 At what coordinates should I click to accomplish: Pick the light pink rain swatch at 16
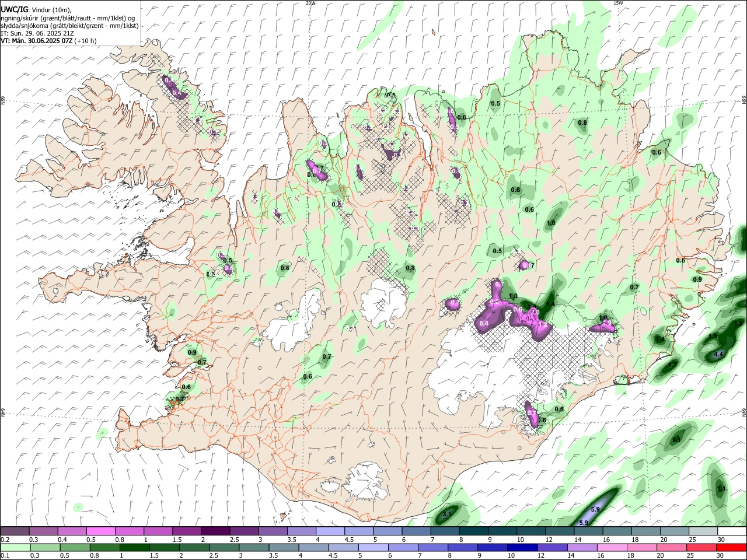[612, 547]
